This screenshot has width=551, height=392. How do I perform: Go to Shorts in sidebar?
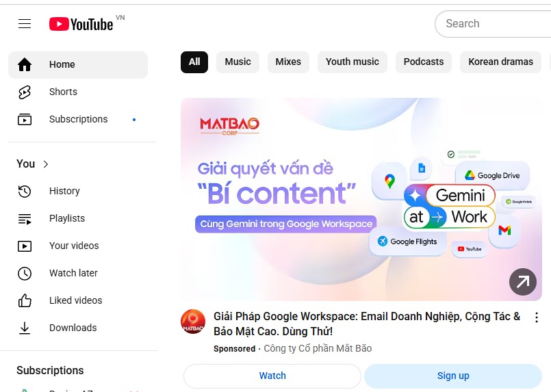(x=78, y=92)
